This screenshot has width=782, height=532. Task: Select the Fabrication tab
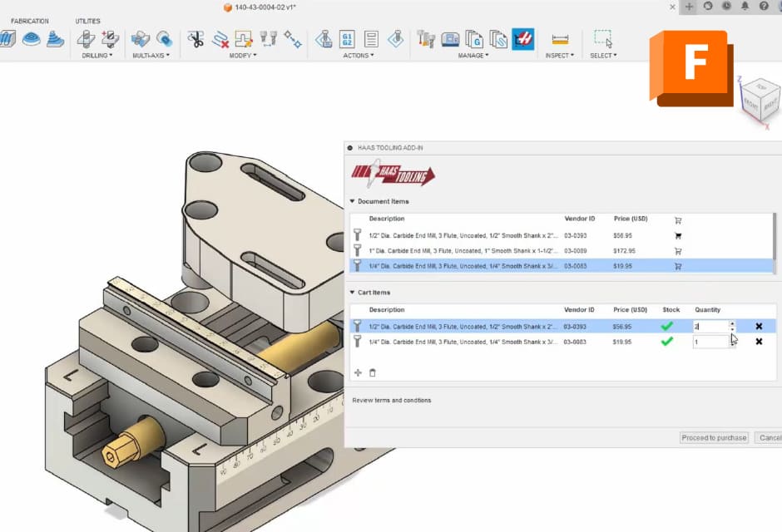click(31, 21)
